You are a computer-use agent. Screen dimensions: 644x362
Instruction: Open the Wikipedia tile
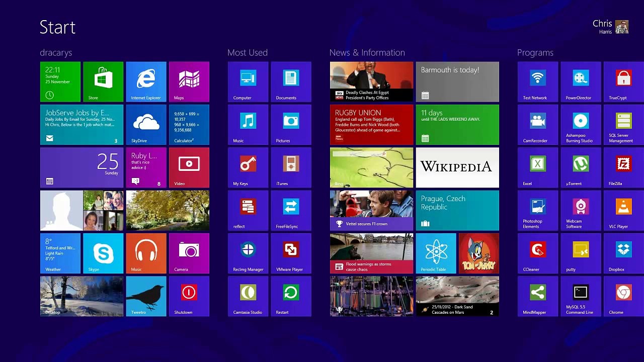click(x=457, y=167)
